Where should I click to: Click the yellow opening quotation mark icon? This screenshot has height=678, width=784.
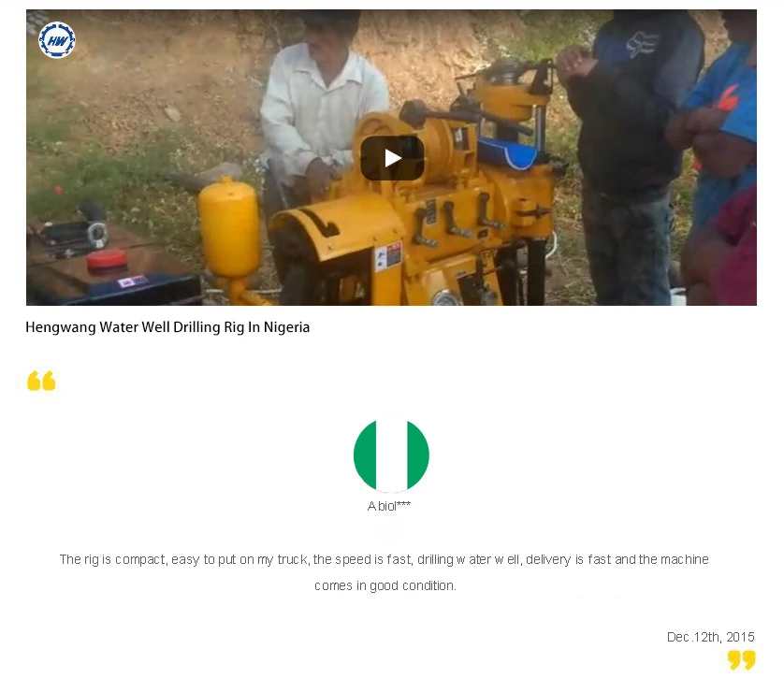[41, 381]
